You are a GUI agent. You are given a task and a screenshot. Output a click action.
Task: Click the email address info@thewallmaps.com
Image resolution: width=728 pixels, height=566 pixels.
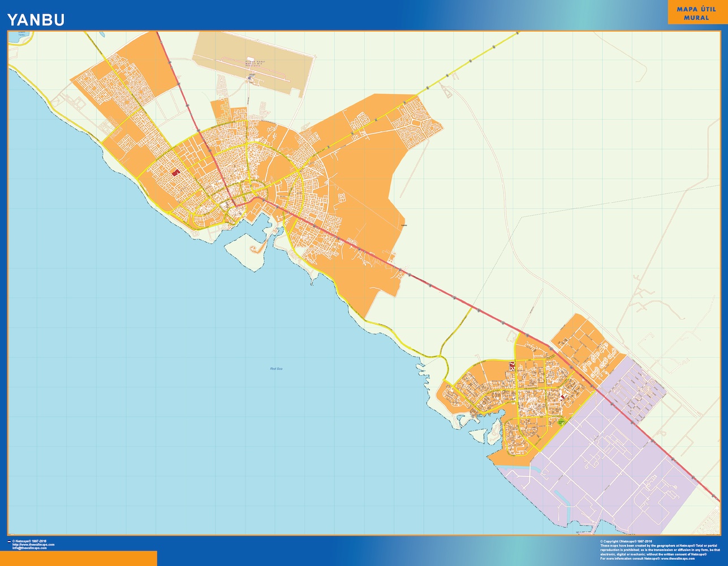29,547
